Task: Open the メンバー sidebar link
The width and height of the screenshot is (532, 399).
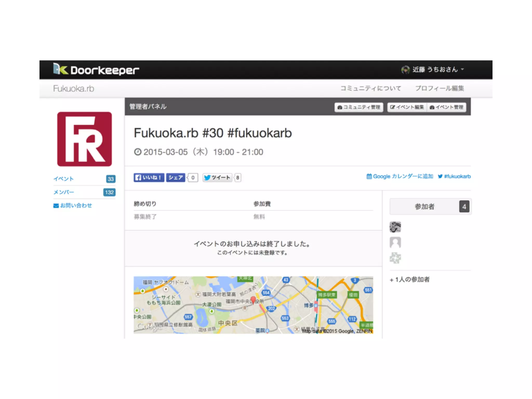Action: 64,192
